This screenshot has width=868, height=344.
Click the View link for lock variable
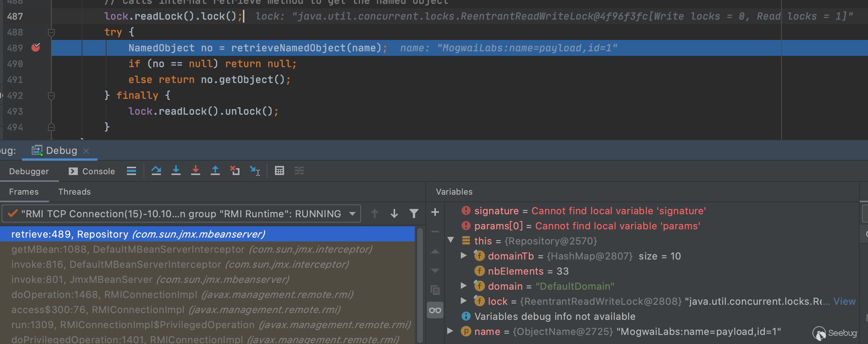pos(844,301)
